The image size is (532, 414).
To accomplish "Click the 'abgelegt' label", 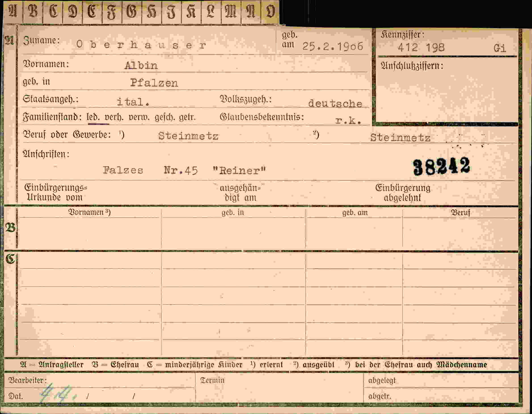I will coord(382,380).
